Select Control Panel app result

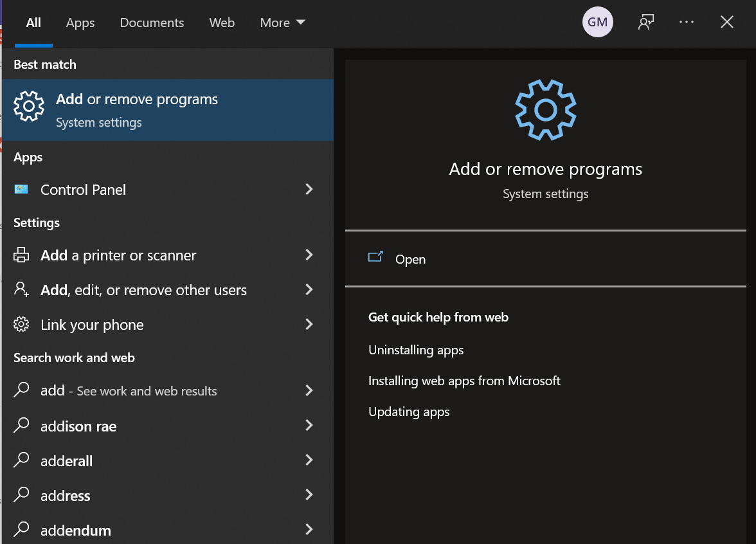tap(168, 190)
